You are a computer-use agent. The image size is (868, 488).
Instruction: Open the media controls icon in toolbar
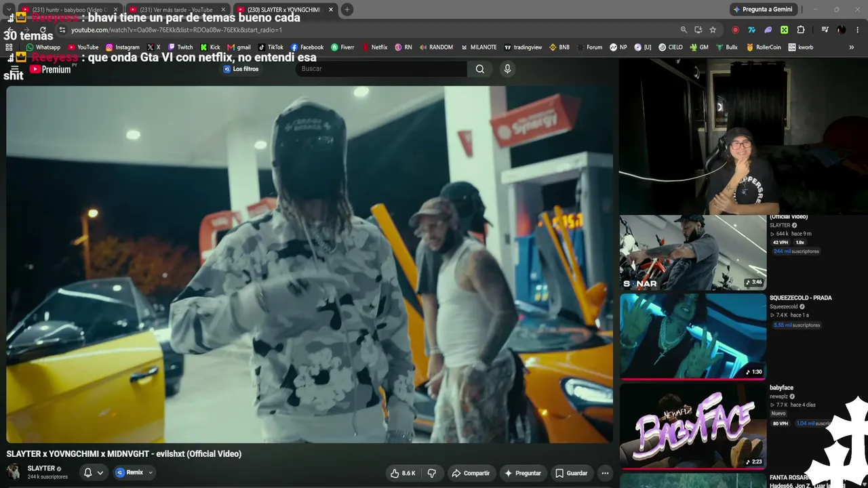coord(825,30)
